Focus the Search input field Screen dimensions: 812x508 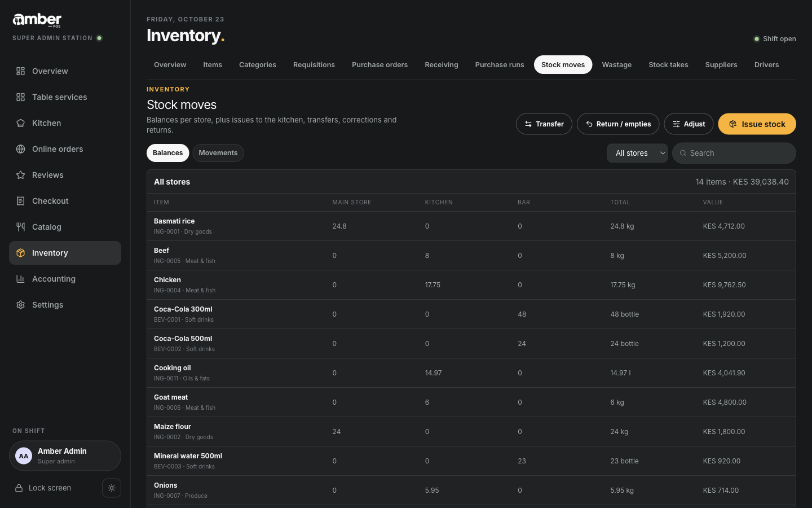coord(734,153)
